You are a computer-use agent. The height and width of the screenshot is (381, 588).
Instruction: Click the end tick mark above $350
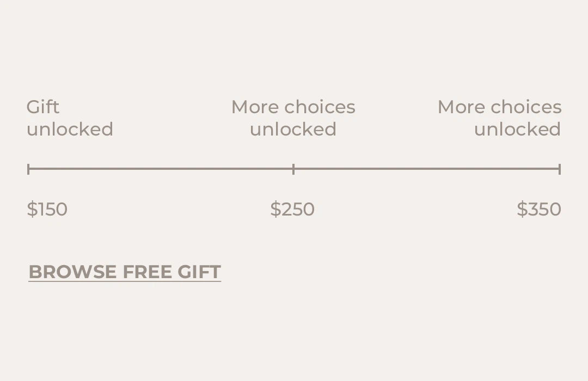560,169
